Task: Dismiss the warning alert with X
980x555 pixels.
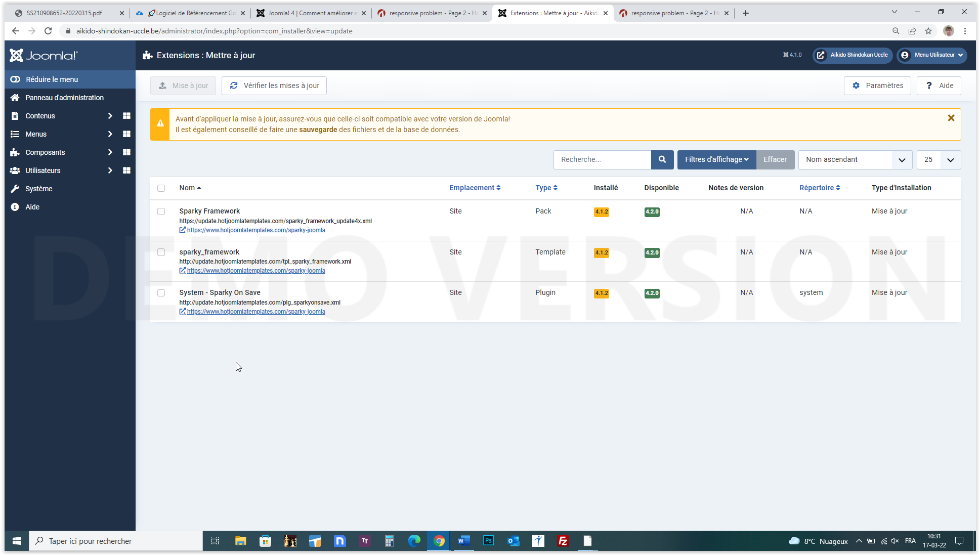Action: pos(951,118)
